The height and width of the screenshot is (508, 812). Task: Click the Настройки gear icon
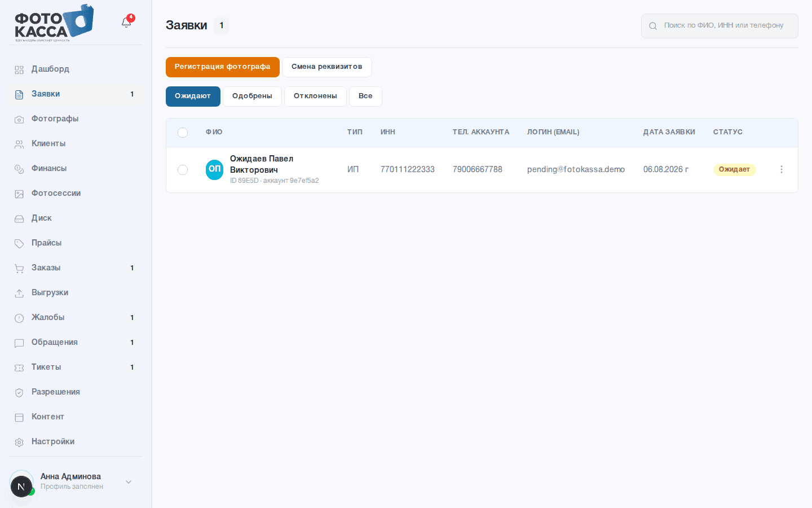pos(19,442)
